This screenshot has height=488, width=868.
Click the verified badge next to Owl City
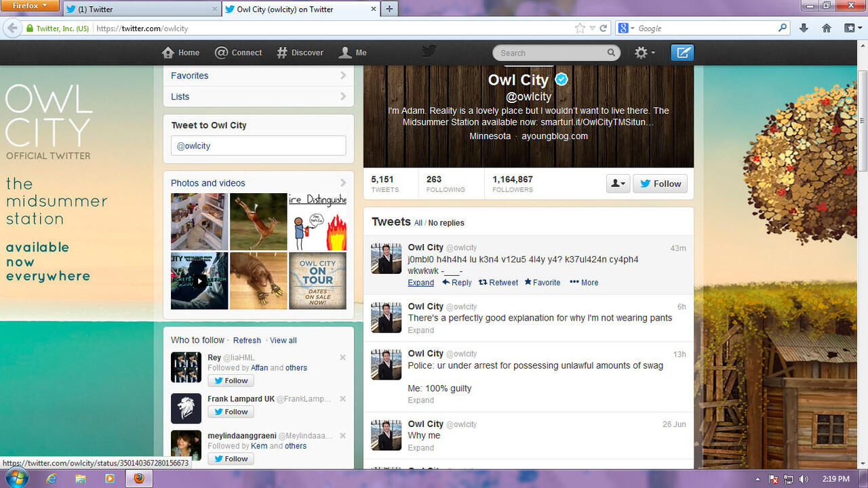(x=561, y=80)
